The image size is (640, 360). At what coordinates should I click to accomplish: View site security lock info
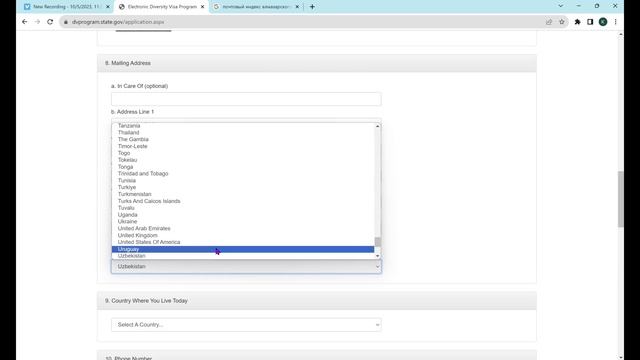(66, 22)
